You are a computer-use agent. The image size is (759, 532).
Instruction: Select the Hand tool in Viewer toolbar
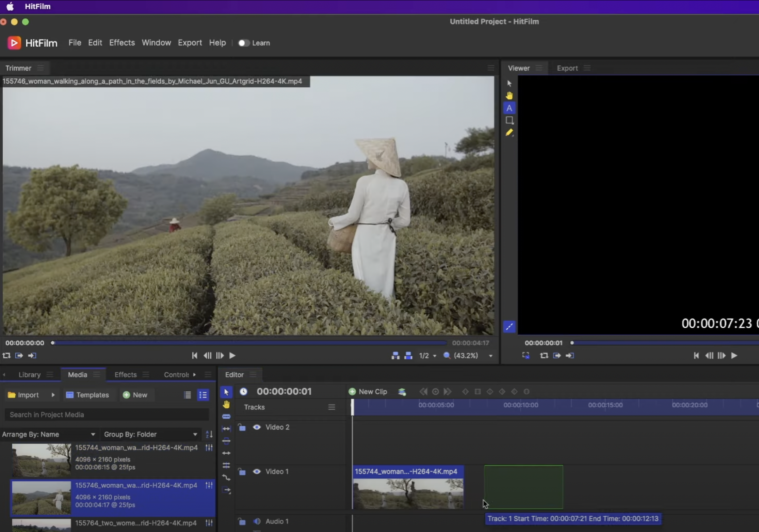click(509, 96)
